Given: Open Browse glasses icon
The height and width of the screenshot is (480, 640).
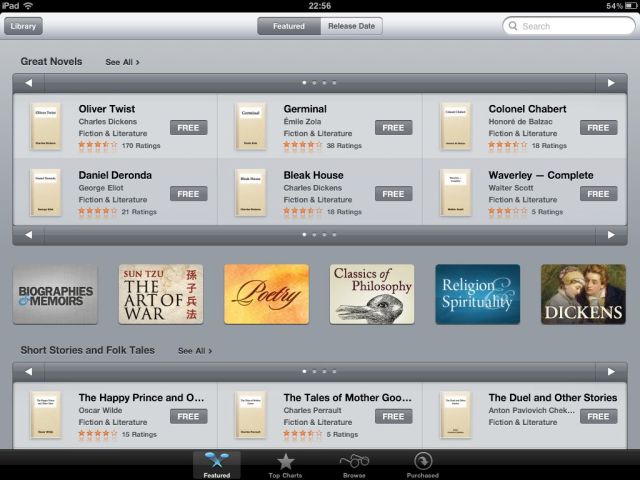Looking at the screenshot, I should (x=354, y=464).
